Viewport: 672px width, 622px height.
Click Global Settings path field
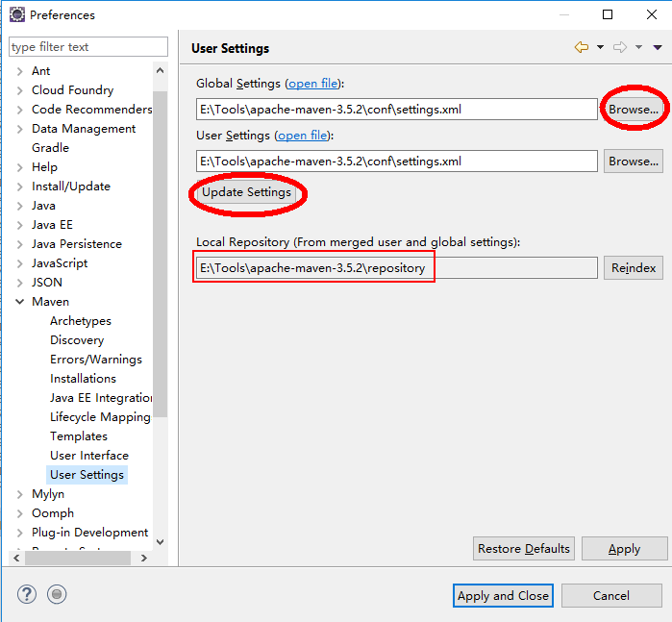(397, 110)
